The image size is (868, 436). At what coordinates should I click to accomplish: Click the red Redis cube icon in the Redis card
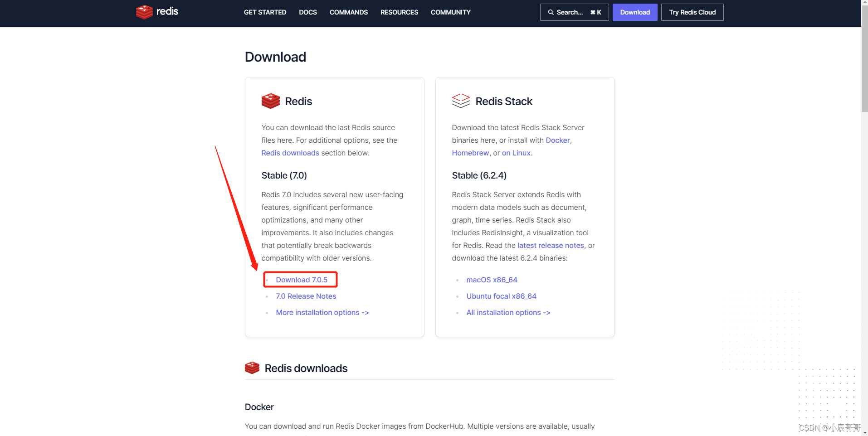[271, 101]
